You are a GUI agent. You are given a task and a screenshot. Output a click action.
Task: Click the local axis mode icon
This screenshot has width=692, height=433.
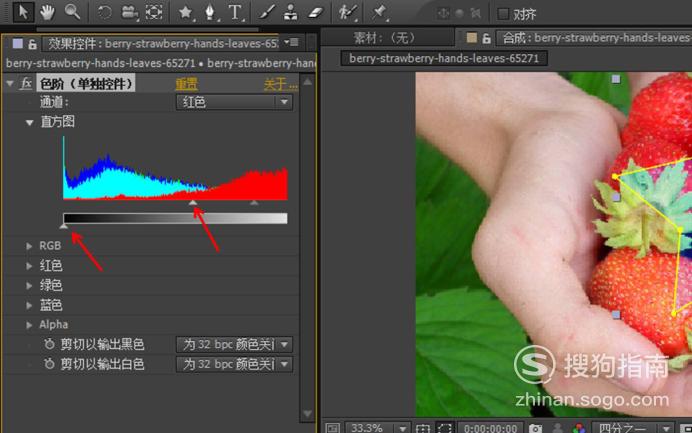click(x=443, y=14)
